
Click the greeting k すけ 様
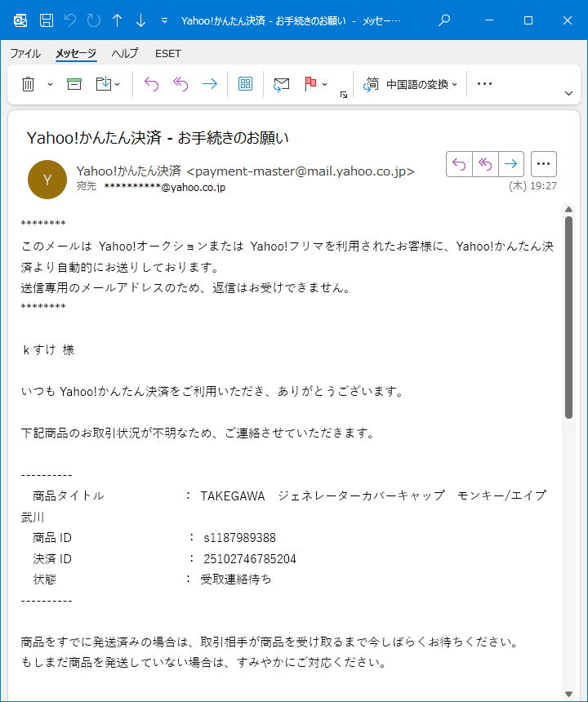tap(48, 349)
